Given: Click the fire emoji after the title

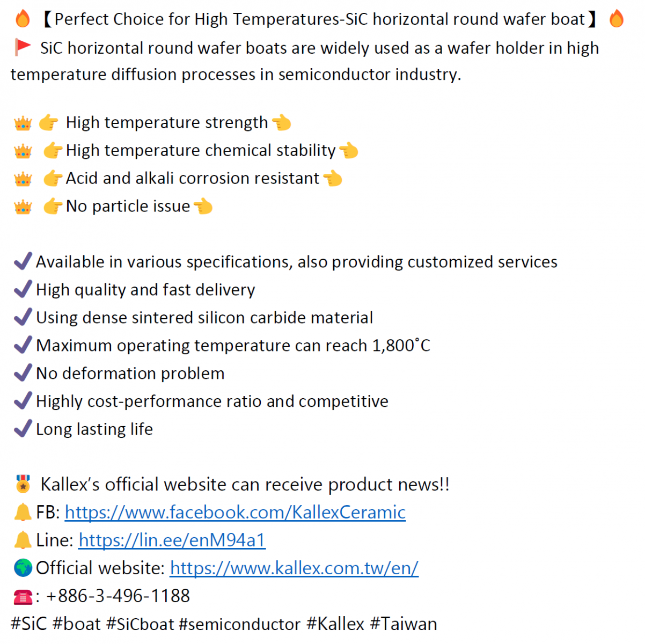Looking at the screenshot, I should tap(617, 19).
